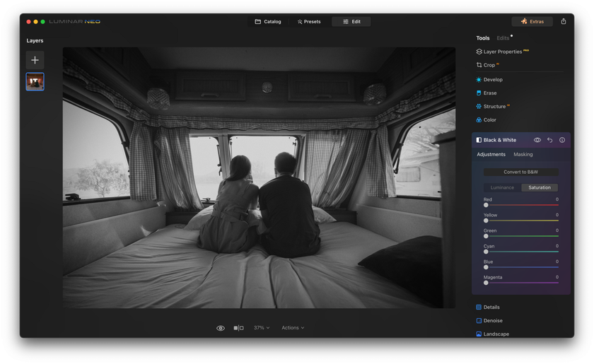
Task: Adjust the Green saturation slider
Action: (x=522, y=236)
